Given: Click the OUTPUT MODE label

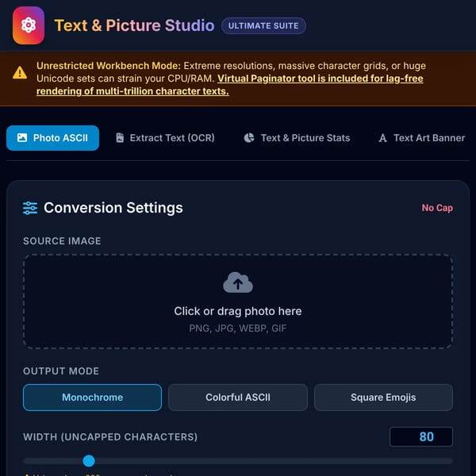Looking at the screenshot, I should point(61,371).
